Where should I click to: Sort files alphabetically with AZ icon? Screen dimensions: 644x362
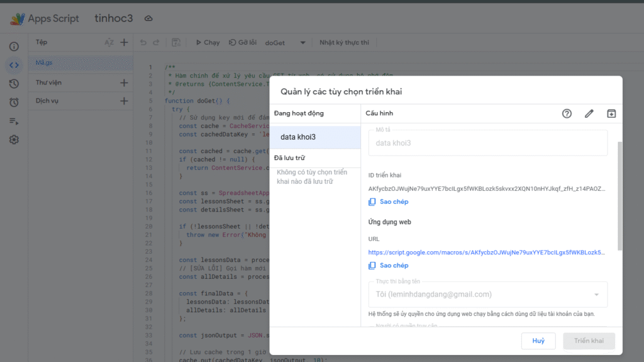(x=109, y=42)
